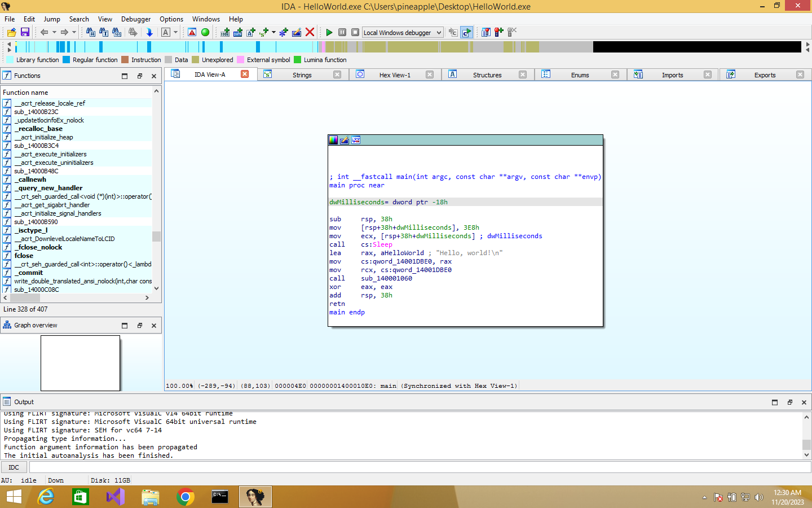Click the text search binoculars icon
Viewport: 812px width, 508px height.
coord(104,32)
